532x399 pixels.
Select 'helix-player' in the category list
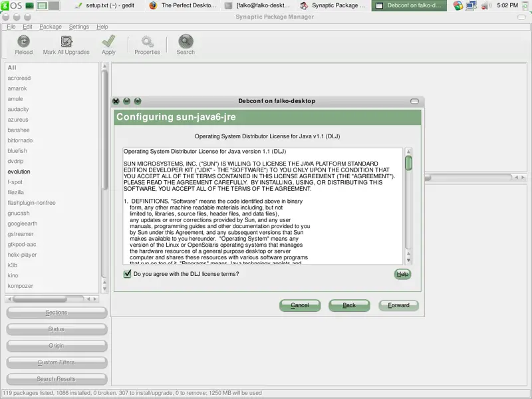coord(22,255)
